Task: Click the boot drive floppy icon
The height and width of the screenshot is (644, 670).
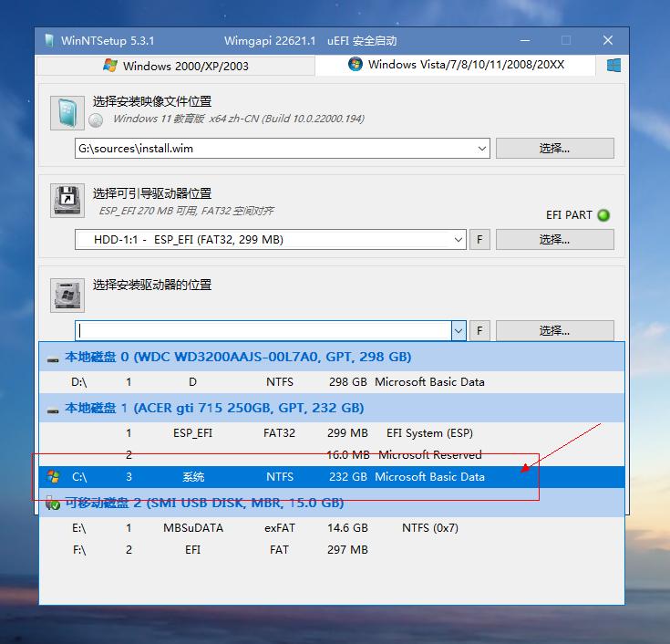Action: pyautogui.click(x=67, y=201)
